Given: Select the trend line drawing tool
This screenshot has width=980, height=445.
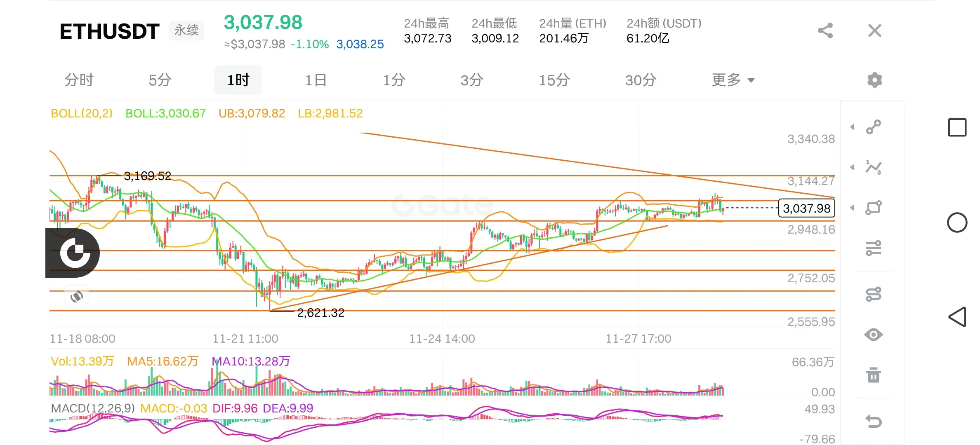Looking at the screenshot, I should click(x=873, y=127).
